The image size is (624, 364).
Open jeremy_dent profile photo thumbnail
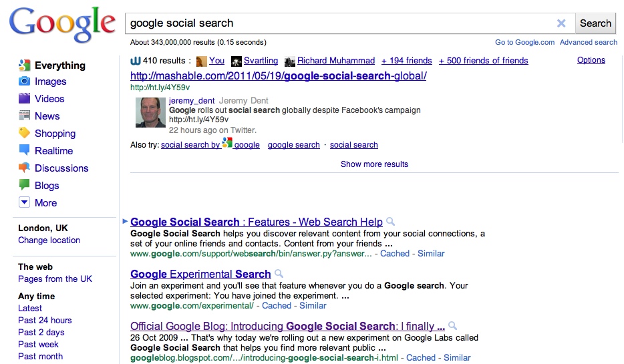pos(150,112)
